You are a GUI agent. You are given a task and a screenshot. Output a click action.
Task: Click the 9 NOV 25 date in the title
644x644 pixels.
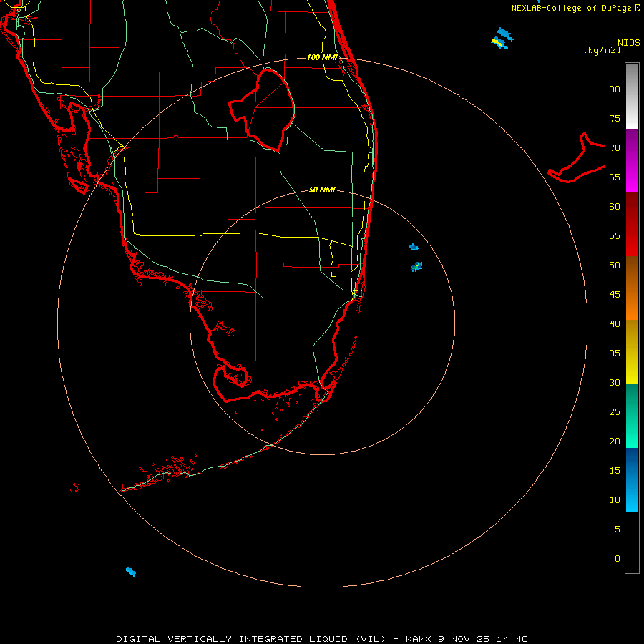(466, 639)
